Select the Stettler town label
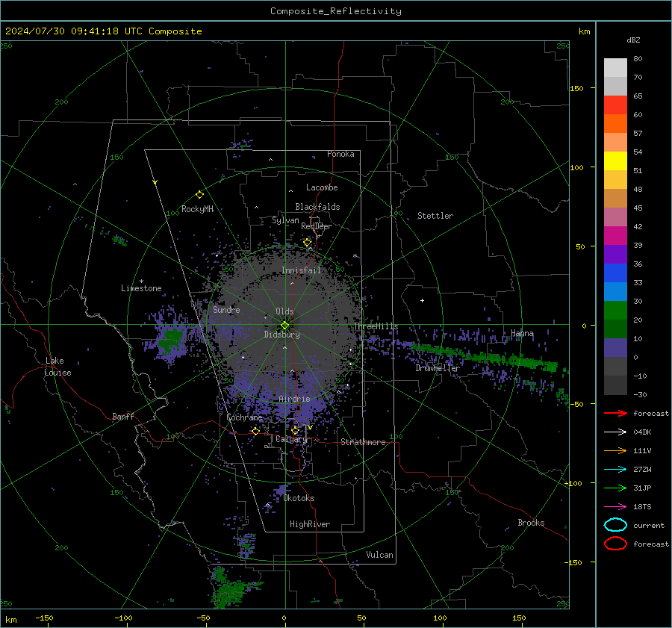 pos(435,216)
